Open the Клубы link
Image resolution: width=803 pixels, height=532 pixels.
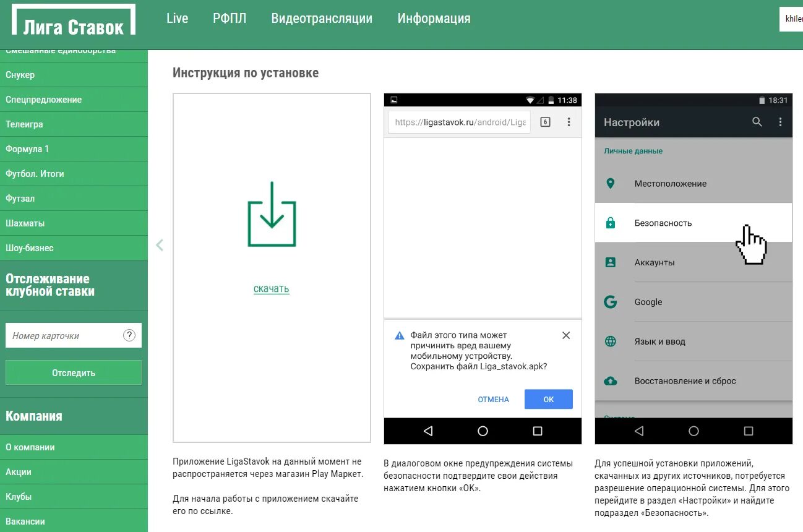(x=74, y=497)
